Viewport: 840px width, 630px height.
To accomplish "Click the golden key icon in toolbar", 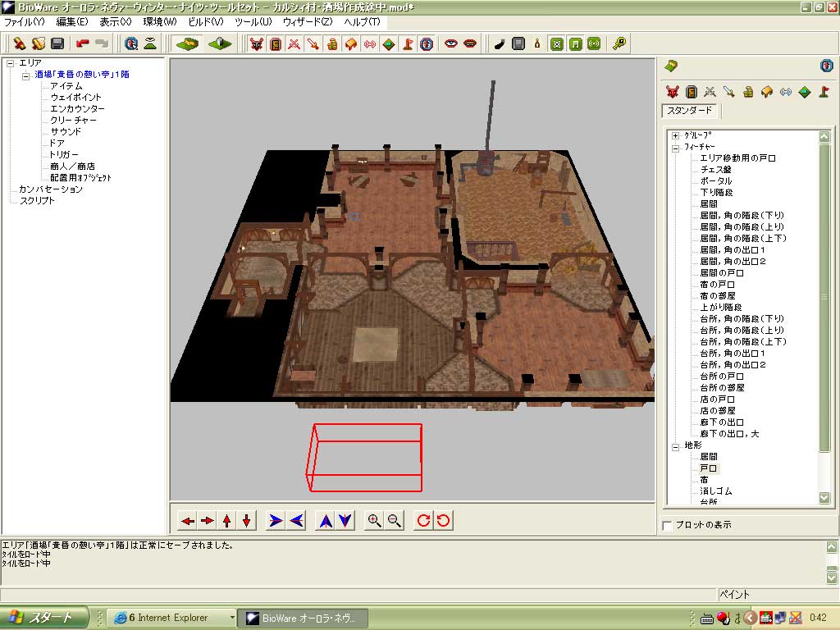I will (619, 43).
